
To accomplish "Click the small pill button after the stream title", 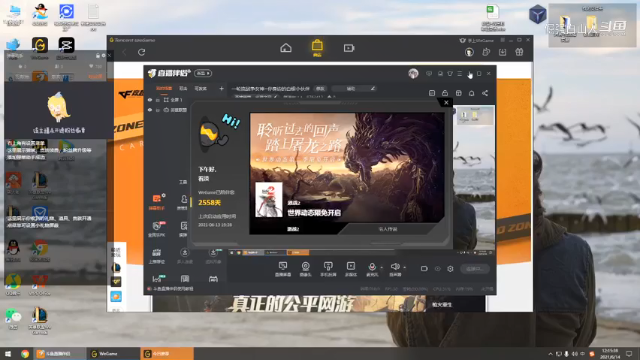I will pos(320,89).
